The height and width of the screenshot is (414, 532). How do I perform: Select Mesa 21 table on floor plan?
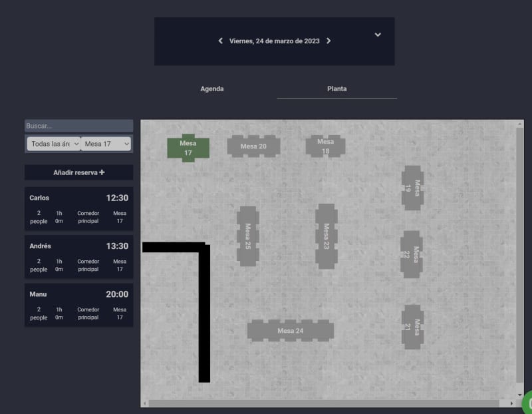tap(412, 327)
